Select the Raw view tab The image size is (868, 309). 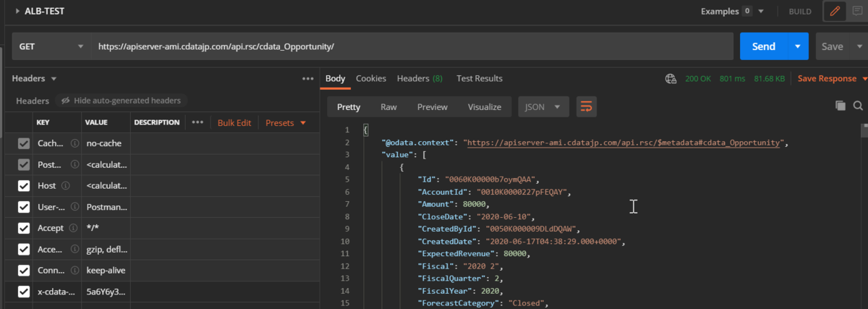pos(389,107)
